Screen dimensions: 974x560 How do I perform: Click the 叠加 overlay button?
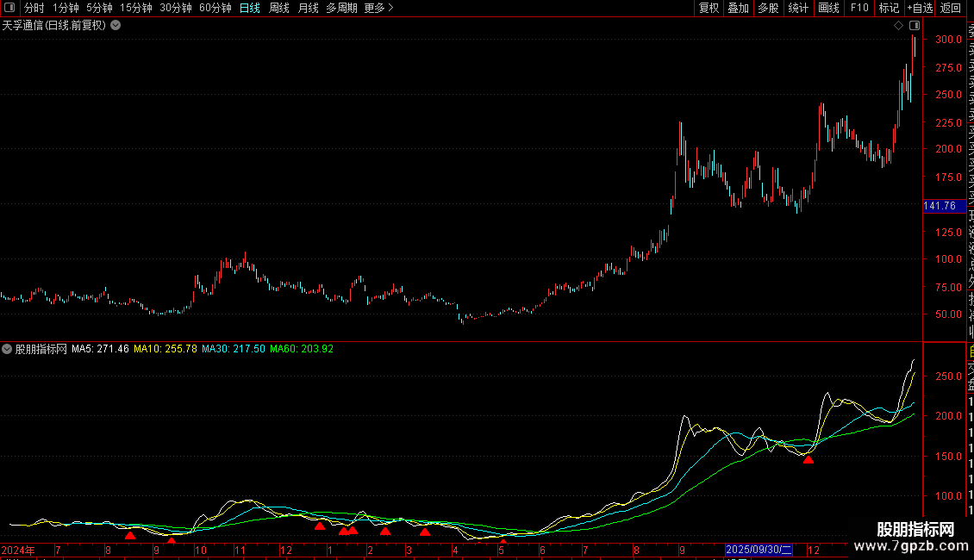coord(739,8)
